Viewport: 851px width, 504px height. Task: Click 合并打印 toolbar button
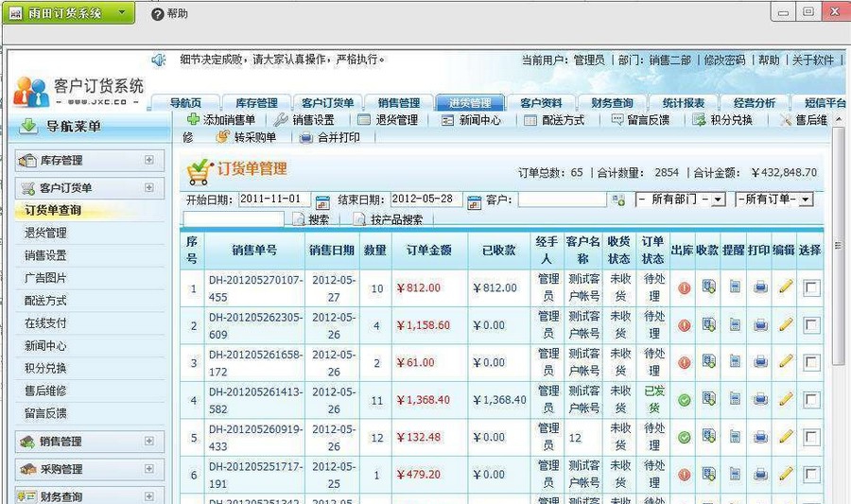point(330,137)
